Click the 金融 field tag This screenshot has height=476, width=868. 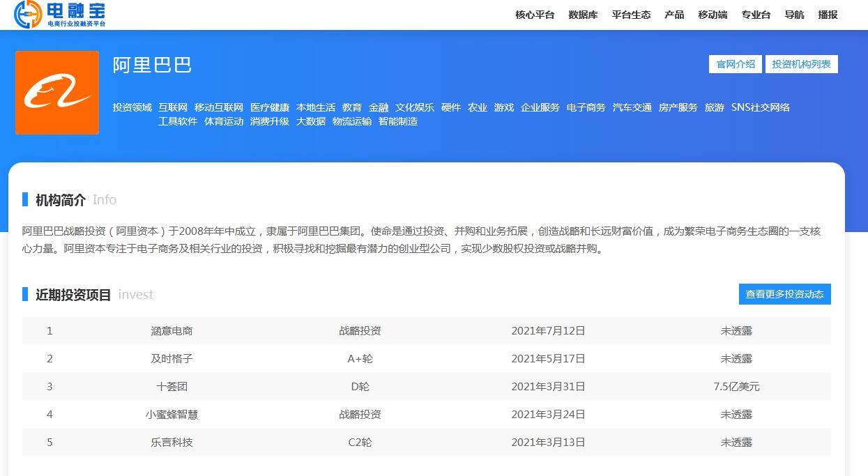pyautogui.click(x=379, y=107)
